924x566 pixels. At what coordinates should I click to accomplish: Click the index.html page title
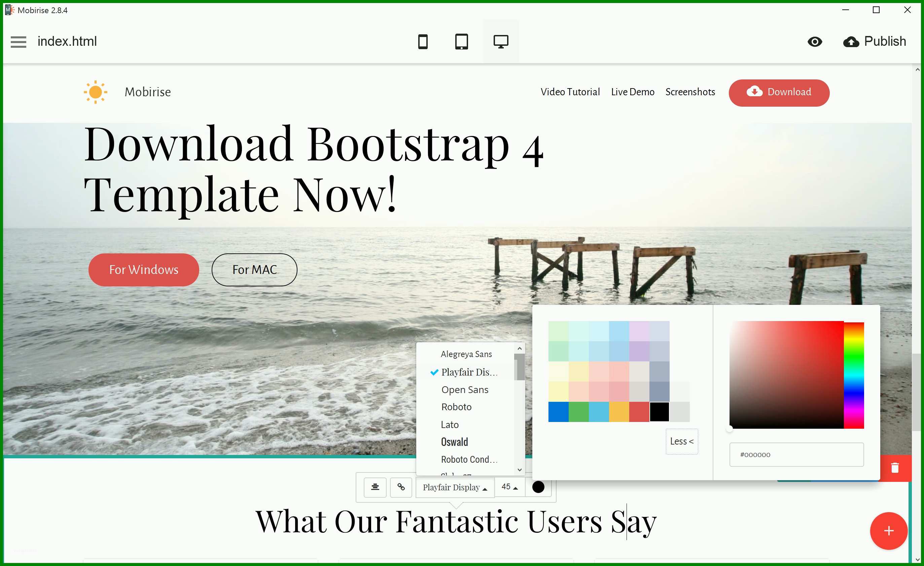[67, 41]
